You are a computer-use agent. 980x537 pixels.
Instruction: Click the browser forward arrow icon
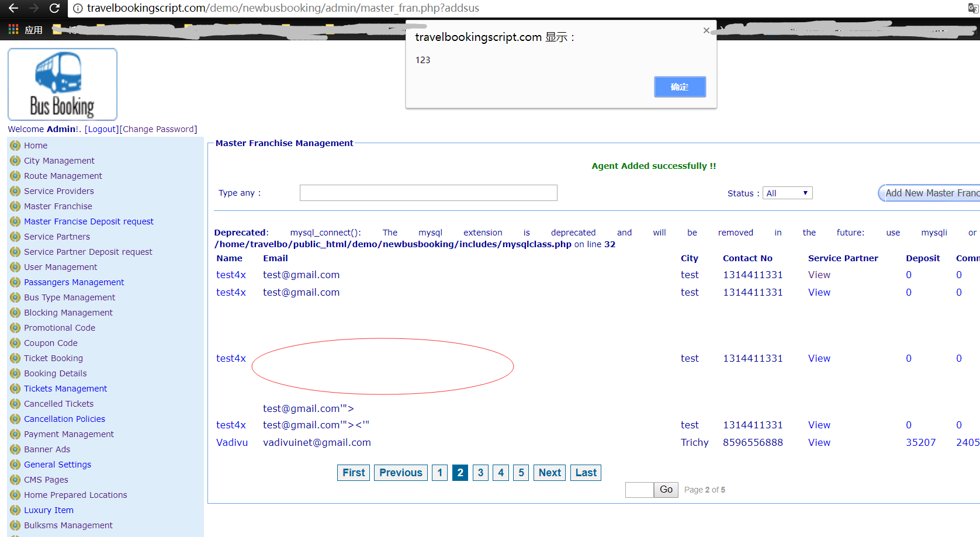34,8
